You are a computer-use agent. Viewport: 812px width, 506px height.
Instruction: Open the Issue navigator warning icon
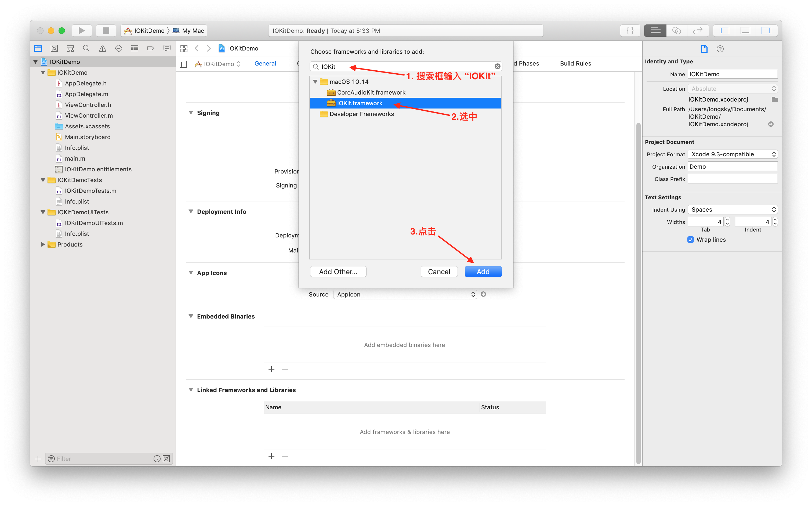coord(102,49)
